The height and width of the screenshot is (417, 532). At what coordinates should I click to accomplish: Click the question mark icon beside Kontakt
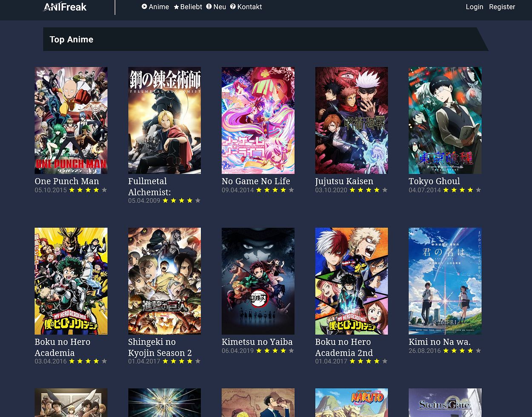tap(233, 7)
